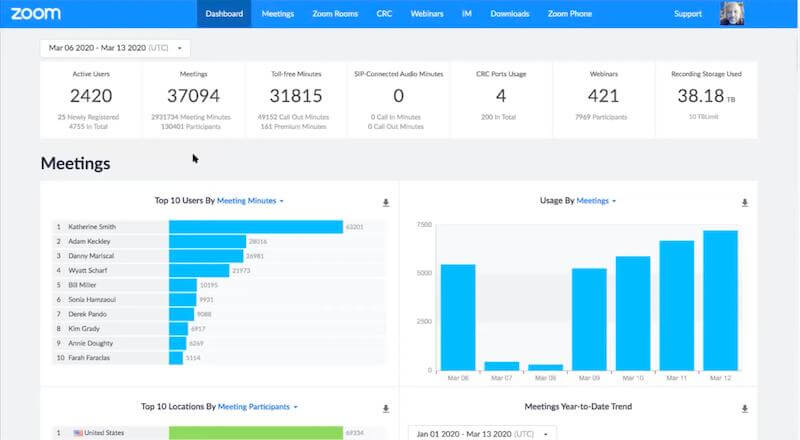Select the Adam Keckley row

tap(219, 241)
